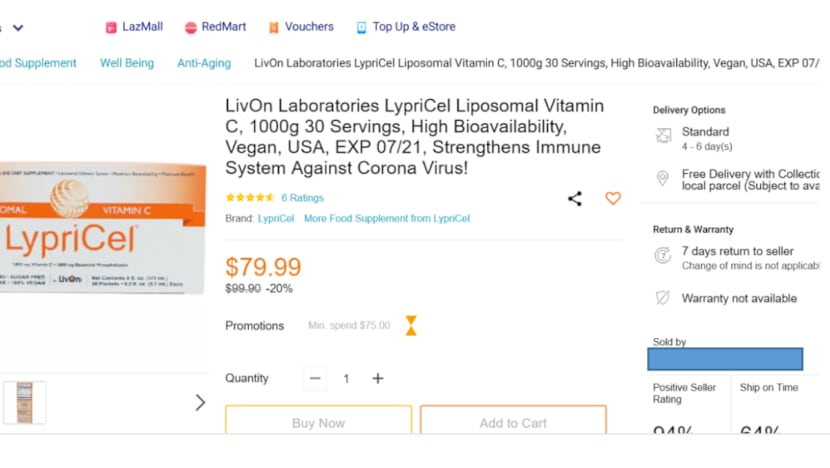Increase quantity with plus button
Screen dimensions: 830x468
click(378, 378)
